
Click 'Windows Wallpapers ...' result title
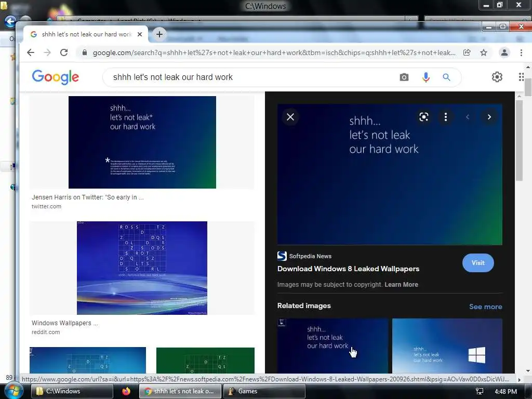click(x=65, y=323)
